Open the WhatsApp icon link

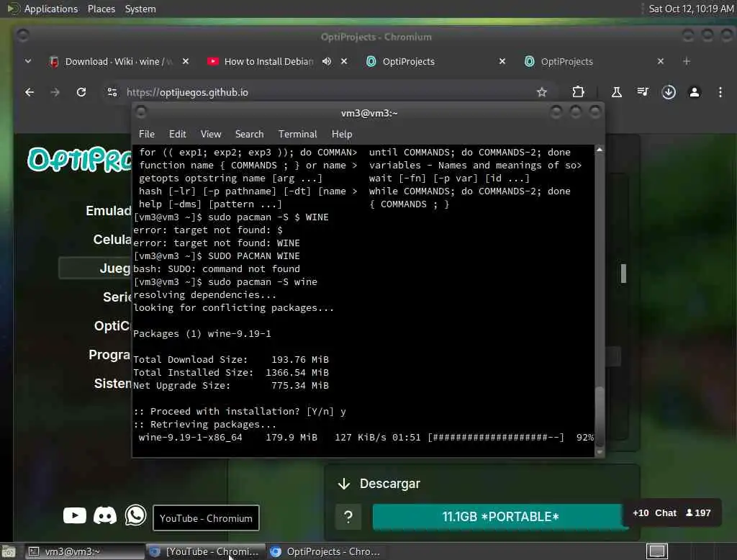[x=135, y=515]
